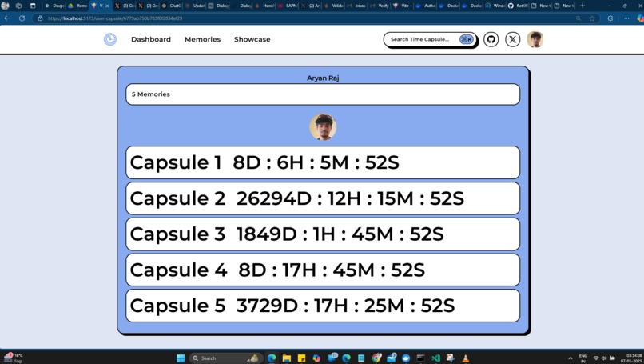Open Copilot in browser toolbar
This screenshot has height=364, width=644.
pos(640,18)
